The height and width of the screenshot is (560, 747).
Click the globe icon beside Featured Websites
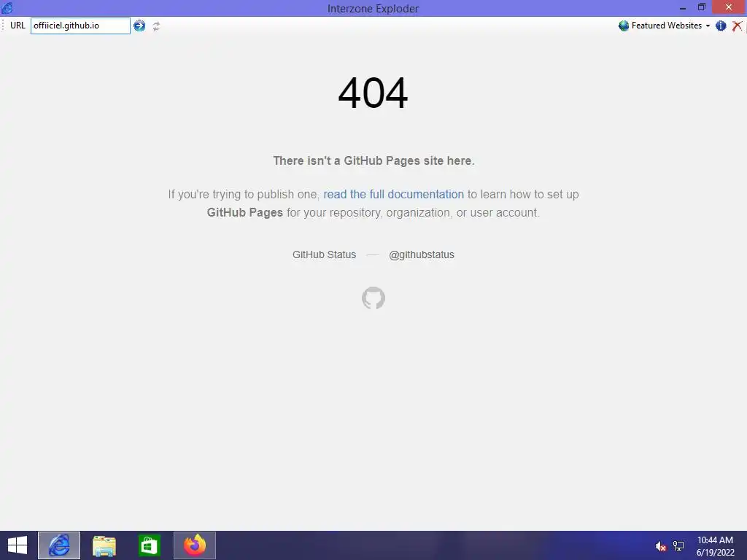pos(624,26)
